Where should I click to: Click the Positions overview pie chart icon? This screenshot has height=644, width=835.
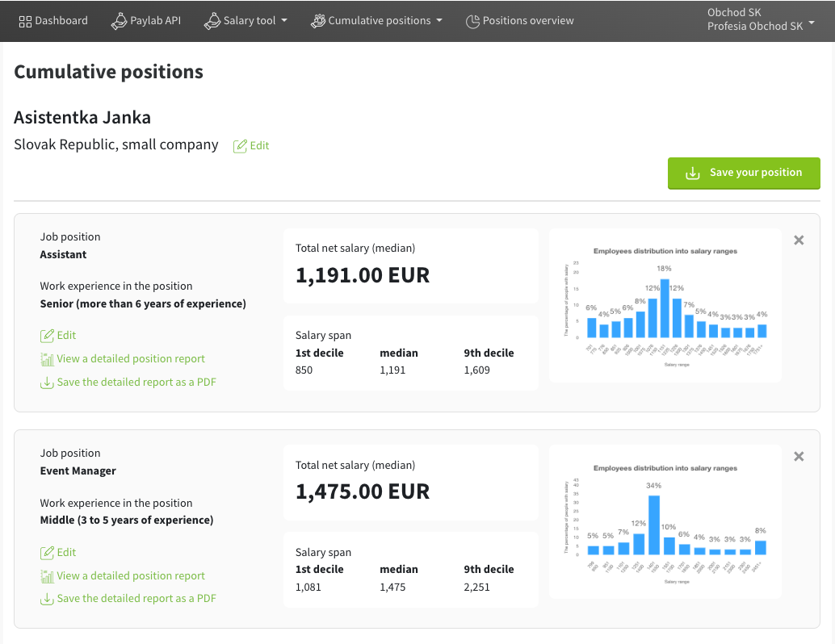[x=472, y=21]
